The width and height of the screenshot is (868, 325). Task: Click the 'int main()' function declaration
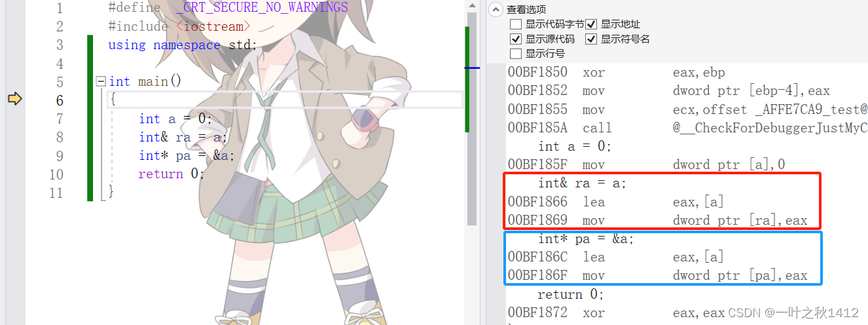[145, 82]
